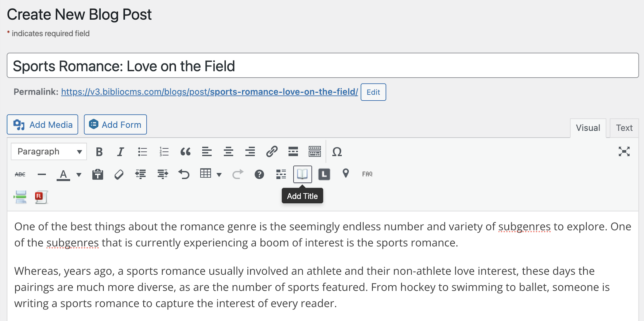Image resolution: width=644 pixels, height=321 pixels.
Task: Expand the table options dropdown arrow
Action: pyautogui.click(x=219, y=174)
